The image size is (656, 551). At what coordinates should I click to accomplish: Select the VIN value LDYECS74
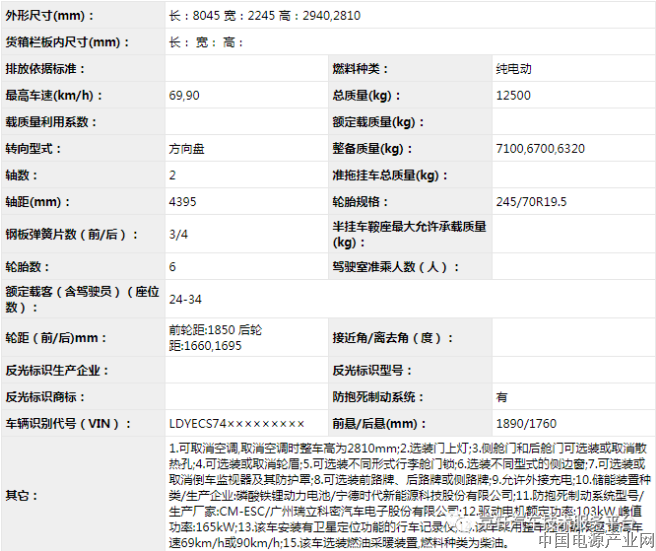pos(236,423)
